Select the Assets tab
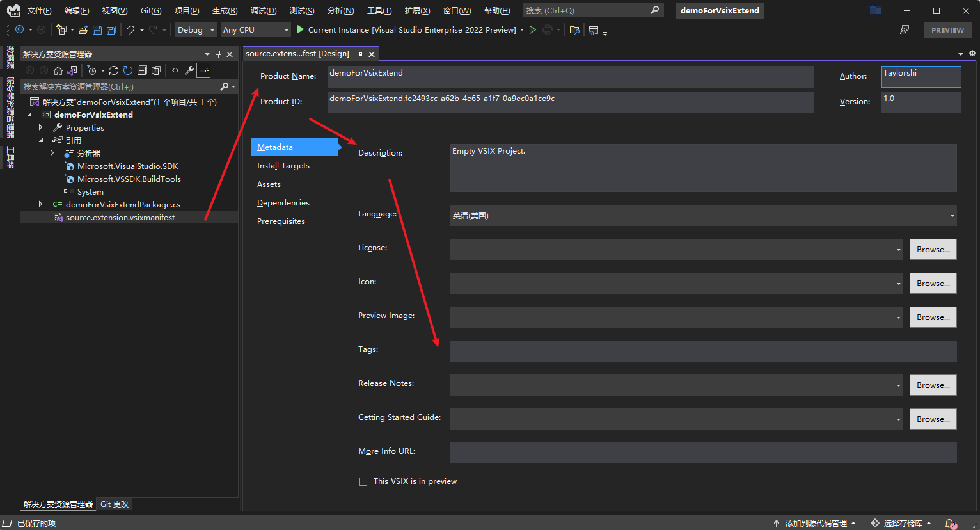980x530 pixels. coord(269,184)
